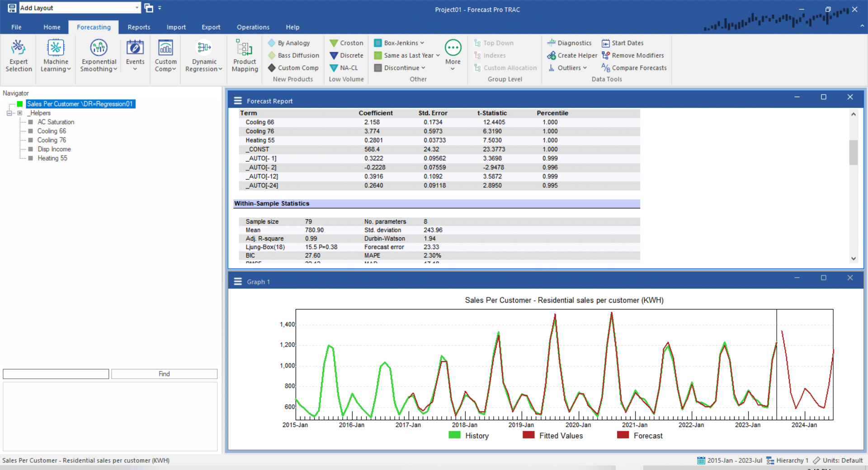
Task: Click the Bass Diffusion icon
Action: (272, 56)
